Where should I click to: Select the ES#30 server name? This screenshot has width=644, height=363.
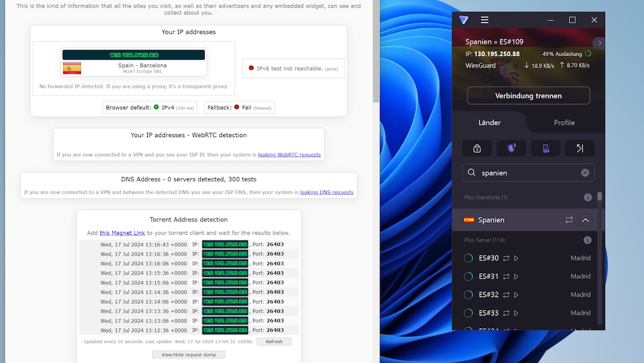[489, 258]
